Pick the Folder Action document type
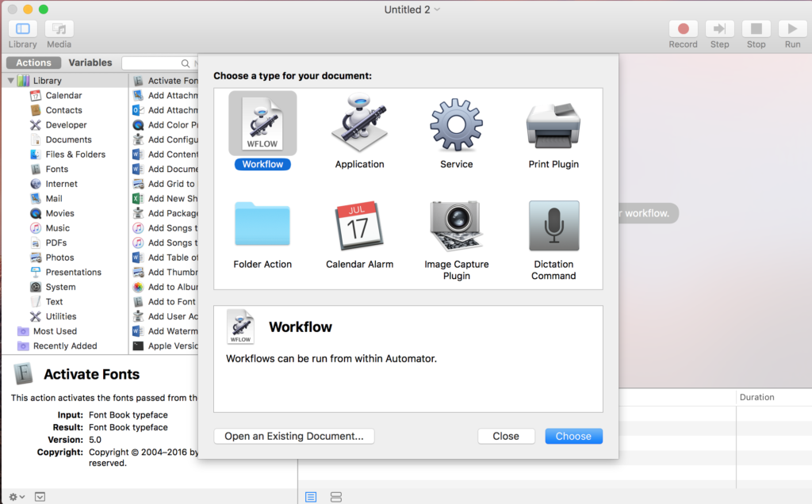Screen dimensions: 812x504 coord(262,226)
